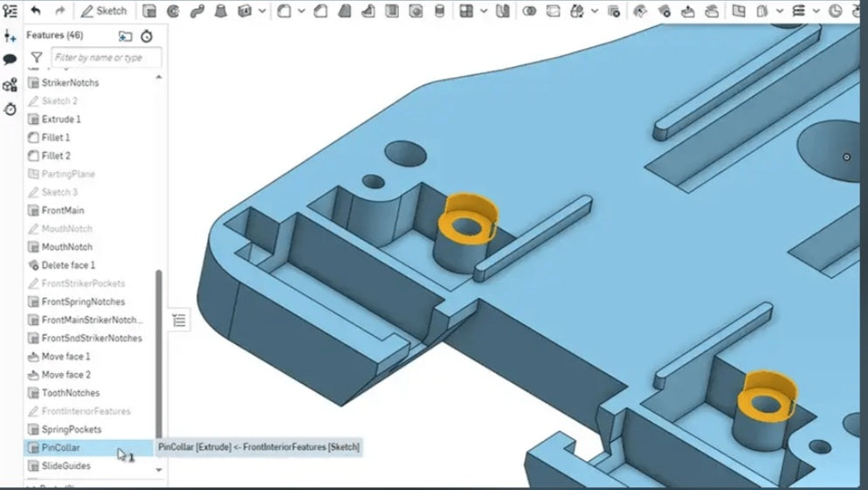The image size is (868, 490).
Task: Select the Rib tool
Action: [369, 11]
